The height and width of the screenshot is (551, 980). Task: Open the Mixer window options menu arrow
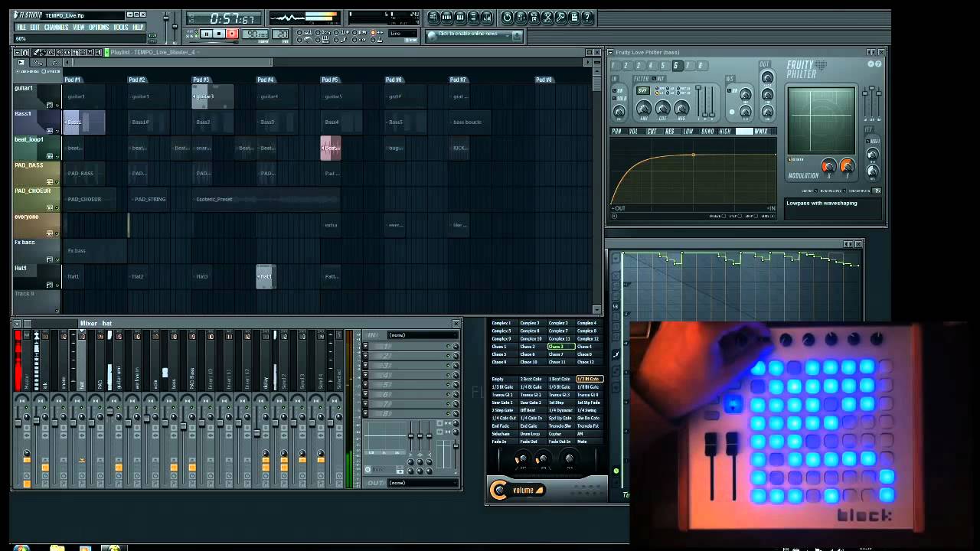coord(17,324)
